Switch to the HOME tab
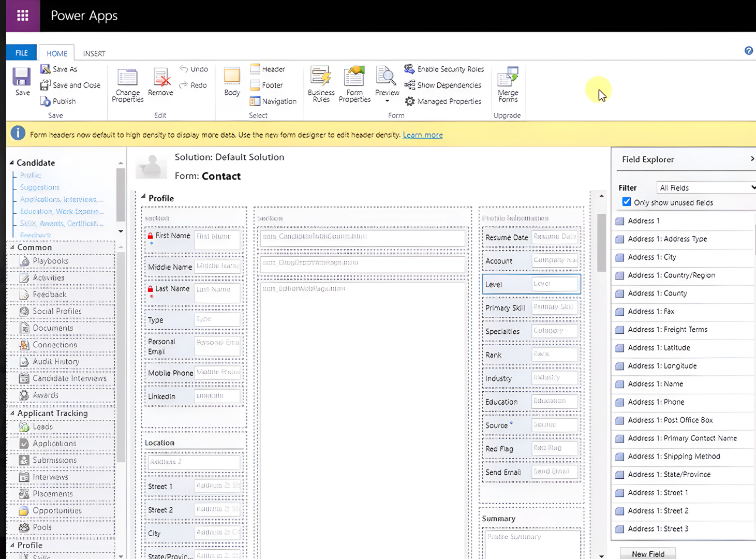The image size is (756, 559). 57,53
